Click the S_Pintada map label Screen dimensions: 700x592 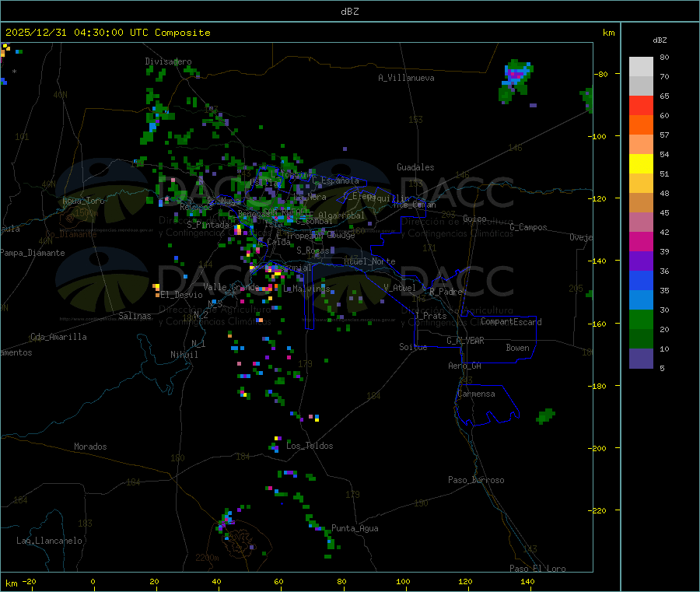coord(208,225)
